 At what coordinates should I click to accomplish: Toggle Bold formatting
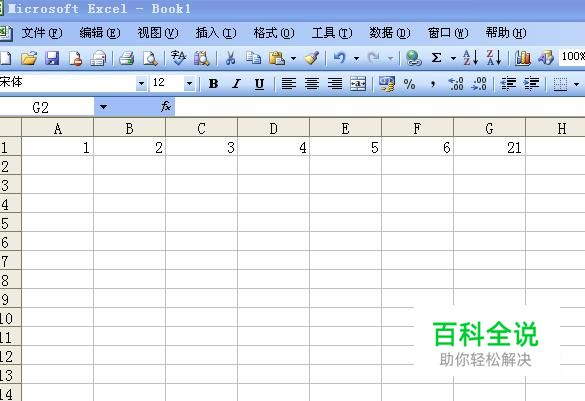(213, 84)
